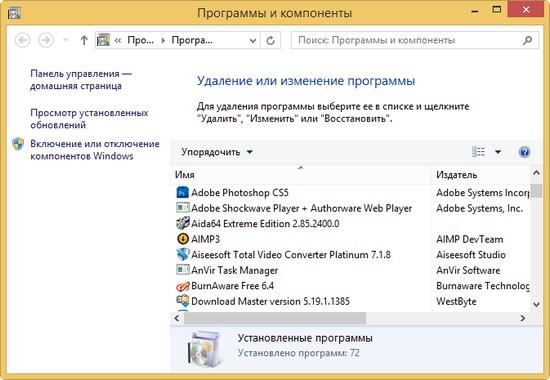Open Просмотр установленных обновлений link
The image size is (550, 380).
pos(89,119)
